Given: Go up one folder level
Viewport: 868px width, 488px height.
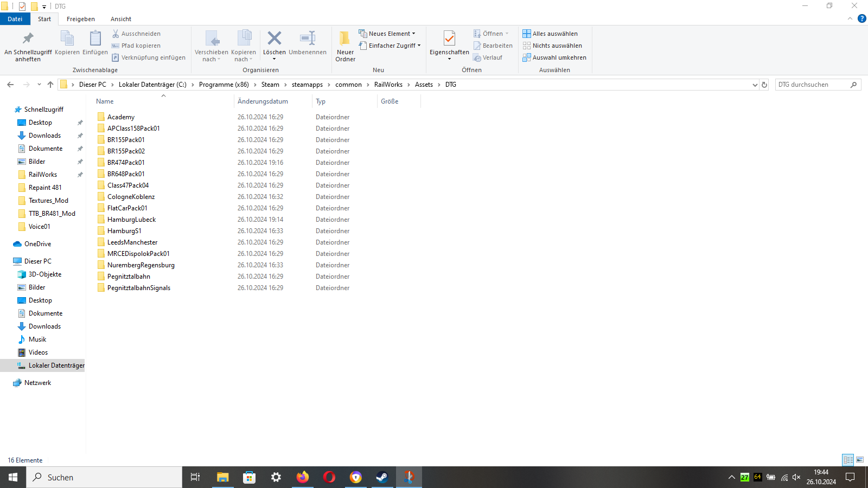Looking at the screenshot, I should pos(50,85).
